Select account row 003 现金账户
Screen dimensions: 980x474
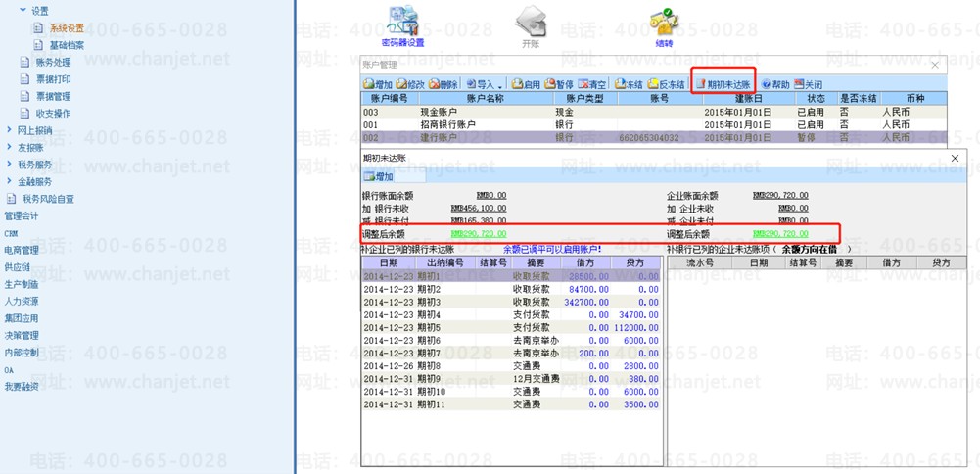[x=654, y=112]
